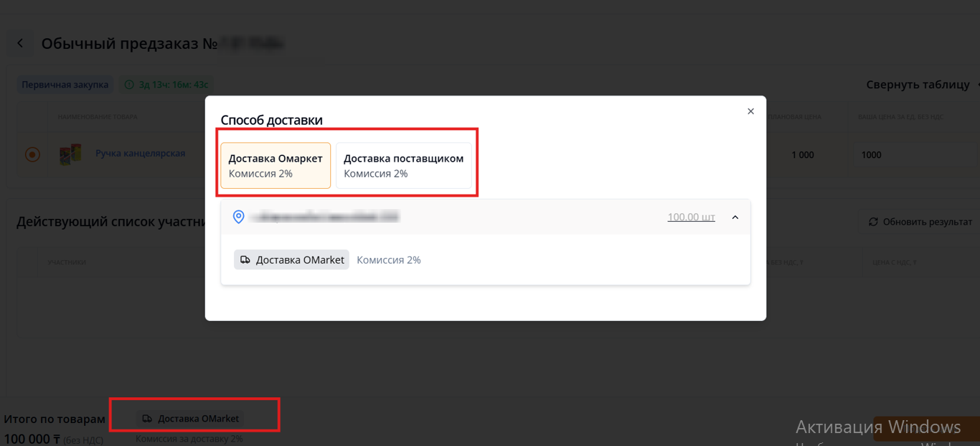Click the Способ доставки dialog title

[x=271, y=120]
